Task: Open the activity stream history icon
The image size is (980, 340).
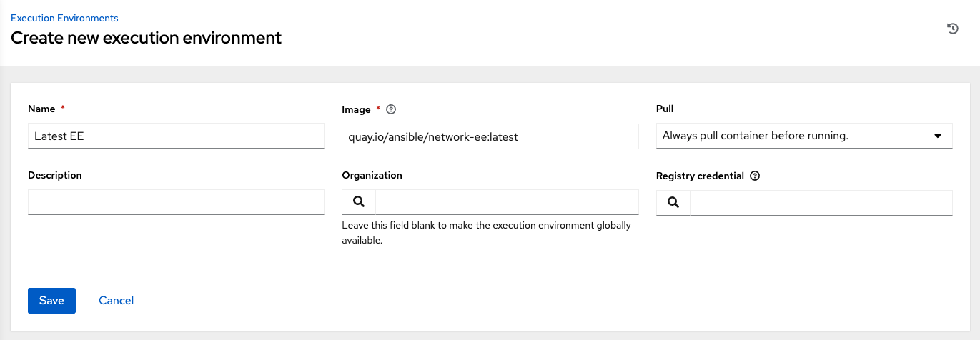Action: [952, 29]
